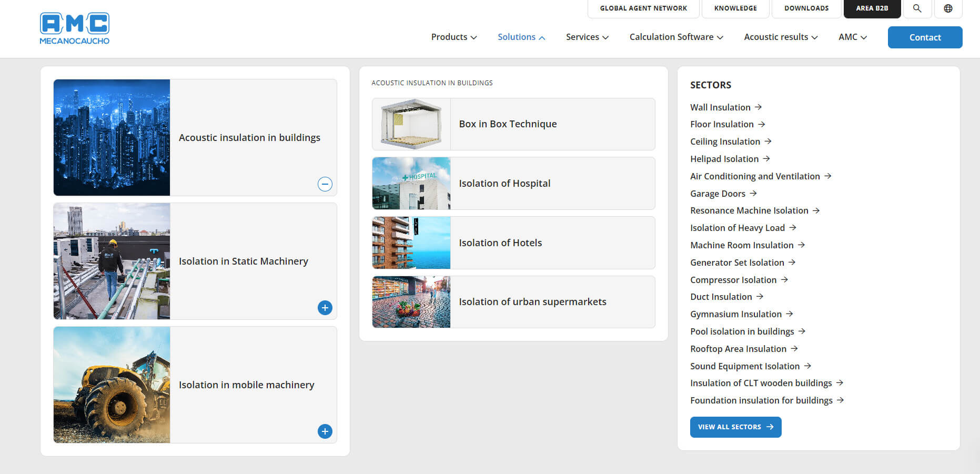
Task: Open the Downloads tab
Action: click(x=806, y=8)
